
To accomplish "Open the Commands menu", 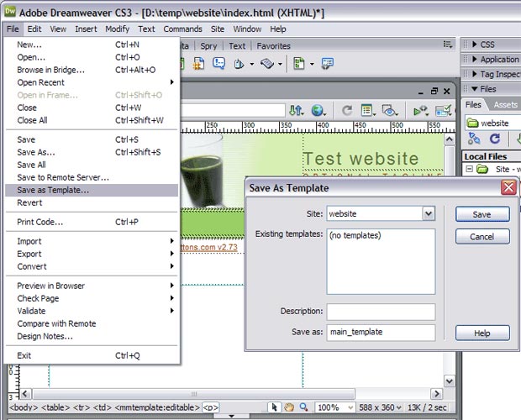I will pyautogui.click(x=182, y=29).
